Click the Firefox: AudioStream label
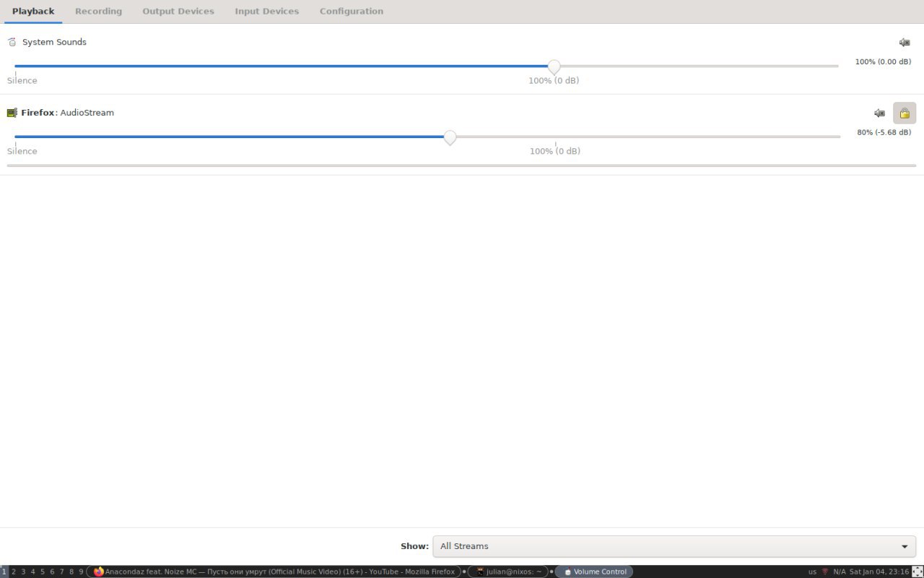924x578 pixels. (x=67, y=113)
